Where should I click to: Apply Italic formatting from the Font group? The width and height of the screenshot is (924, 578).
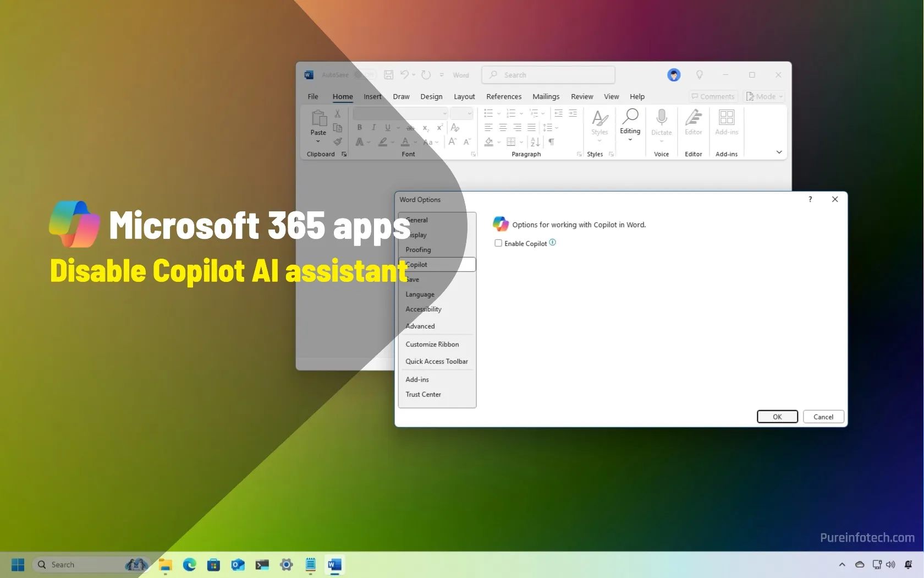click(x=373, y=128)
